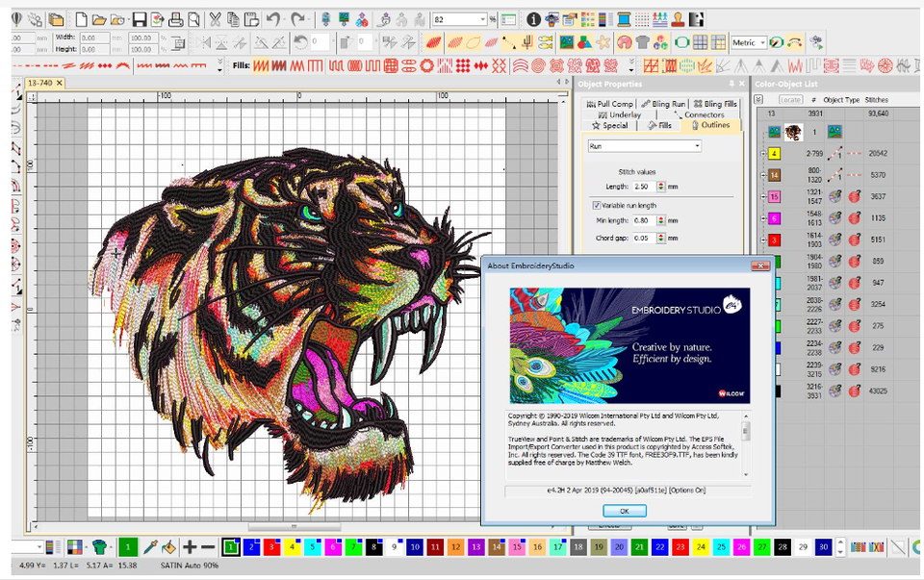Expand color 15 group in Color-Object List
Image resolution: width=924 pixels, height=580 pixels.
762,196
